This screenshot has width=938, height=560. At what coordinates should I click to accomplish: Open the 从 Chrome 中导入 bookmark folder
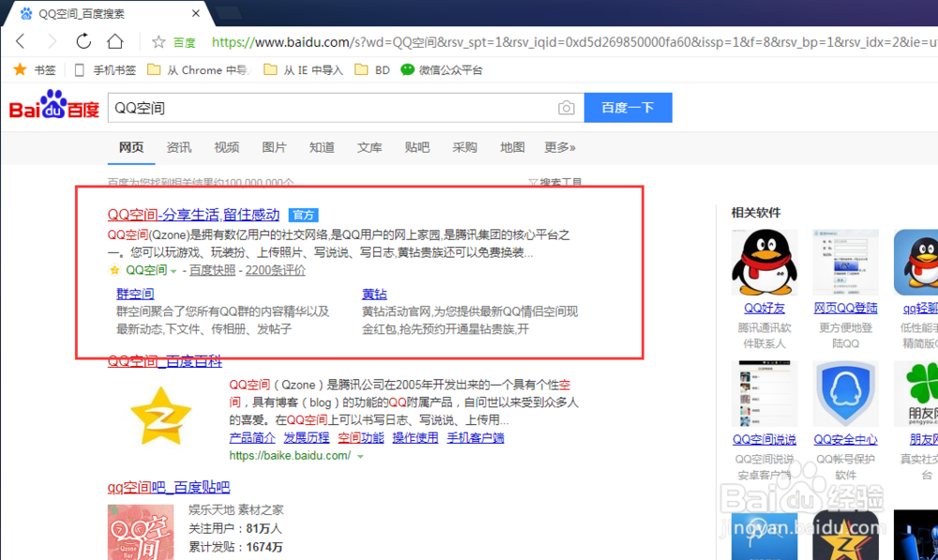pyautogui.click(x=199, y=70)
